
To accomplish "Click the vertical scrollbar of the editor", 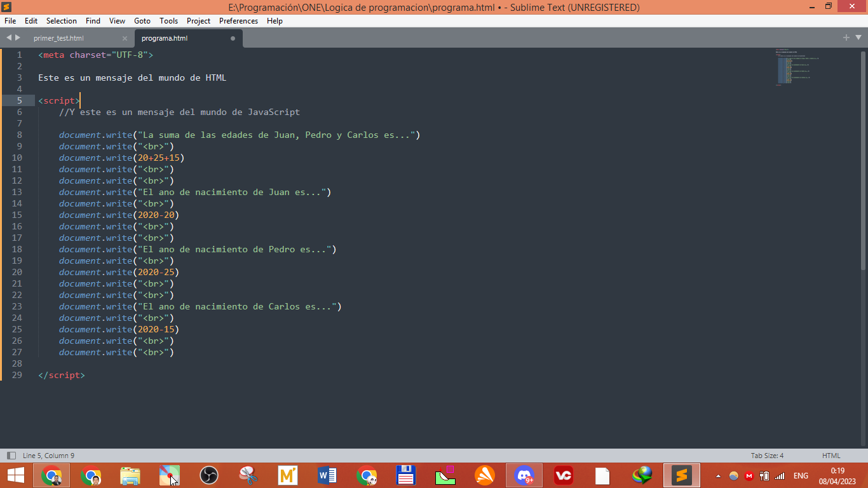I will 863,160.
